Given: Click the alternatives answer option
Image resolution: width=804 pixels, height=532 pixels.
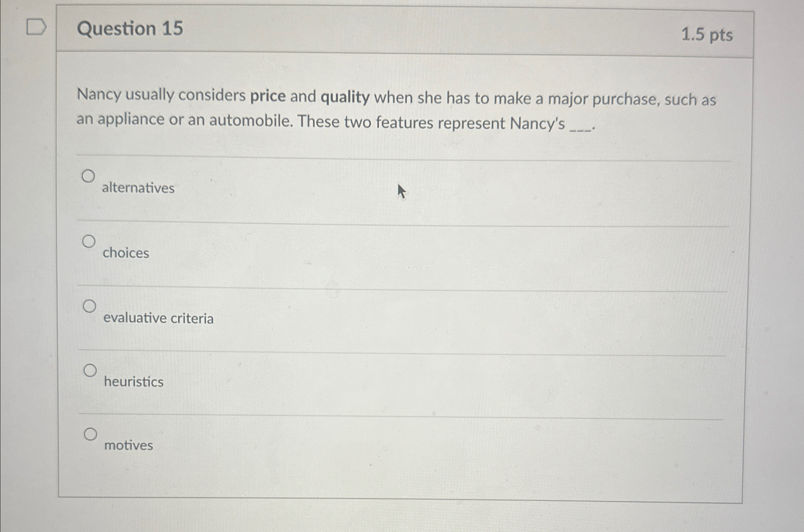Looking at the screenshot, I should tap(139, 189).
